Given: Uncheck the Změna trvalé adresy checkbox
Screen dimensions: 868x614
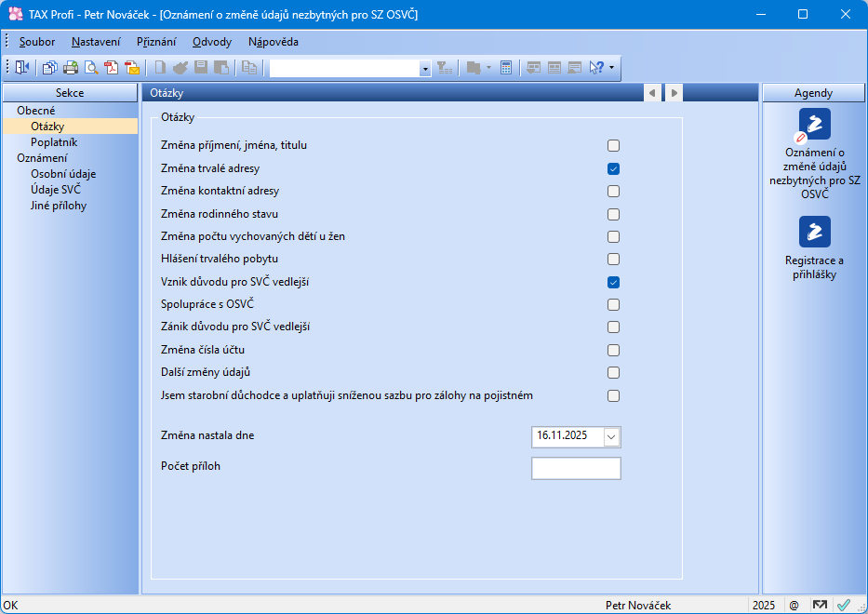Looking at the screenshot, I should point(613,168).
